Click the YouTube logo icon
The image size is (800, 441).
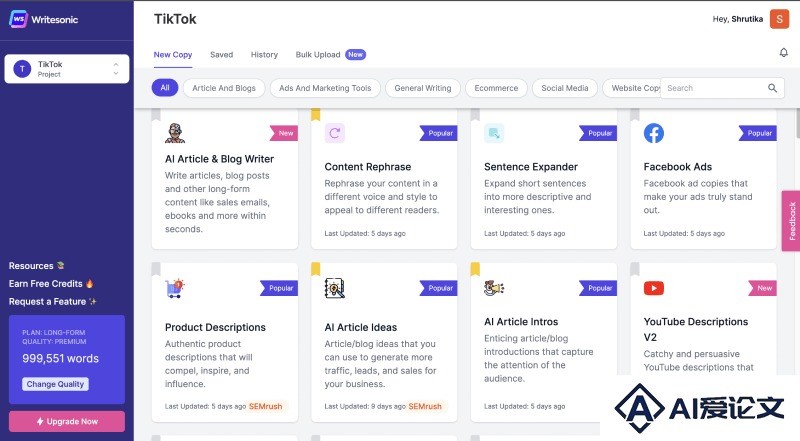654,288
